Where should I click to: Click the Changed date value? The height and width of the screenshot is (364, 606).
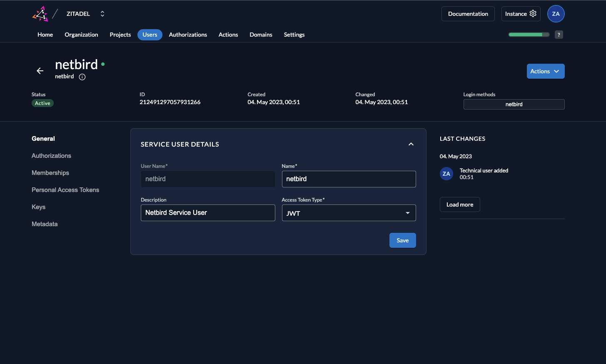382,102
